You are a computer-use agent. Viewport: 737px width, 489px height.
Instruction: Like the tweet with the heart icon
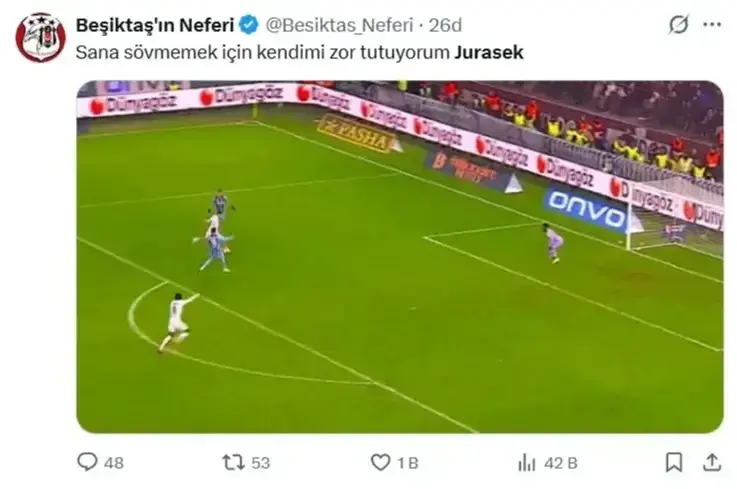(381, 462)
